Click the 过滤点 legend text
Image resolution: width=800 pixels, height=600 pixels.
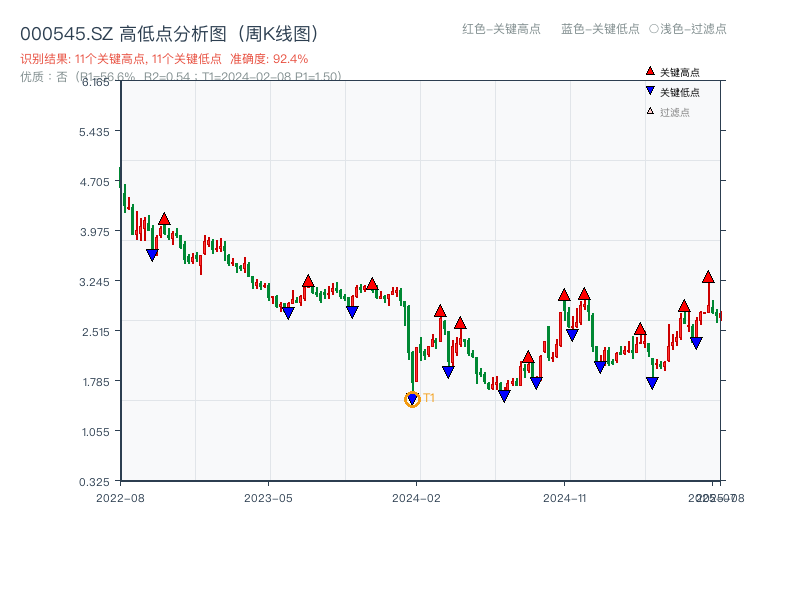tap(675, 112)
